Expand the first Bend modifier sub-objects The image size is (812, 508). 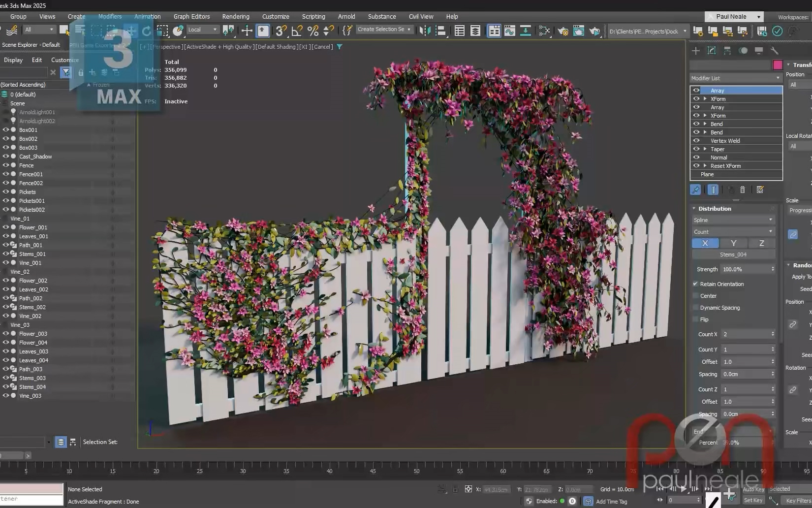pyautogui.click(x=705, y=124)
